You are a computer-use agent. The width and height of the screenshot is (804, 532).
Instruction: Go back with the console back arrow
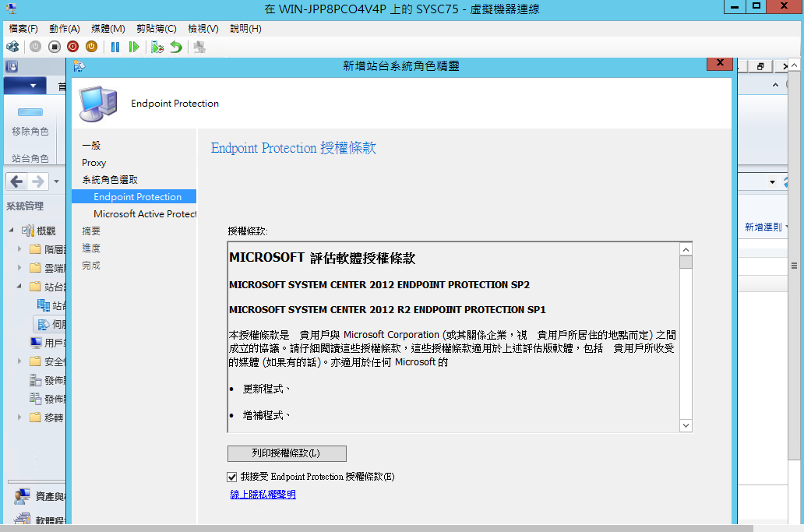[16, 181]
